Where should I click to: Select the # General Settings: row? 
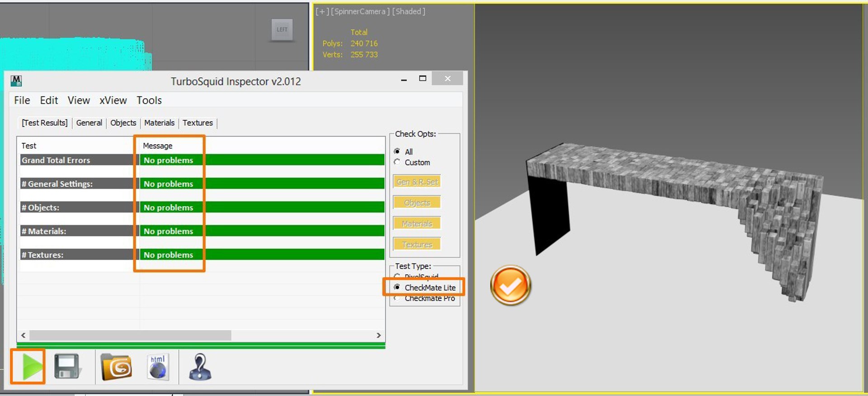click(x=203, y=184)
